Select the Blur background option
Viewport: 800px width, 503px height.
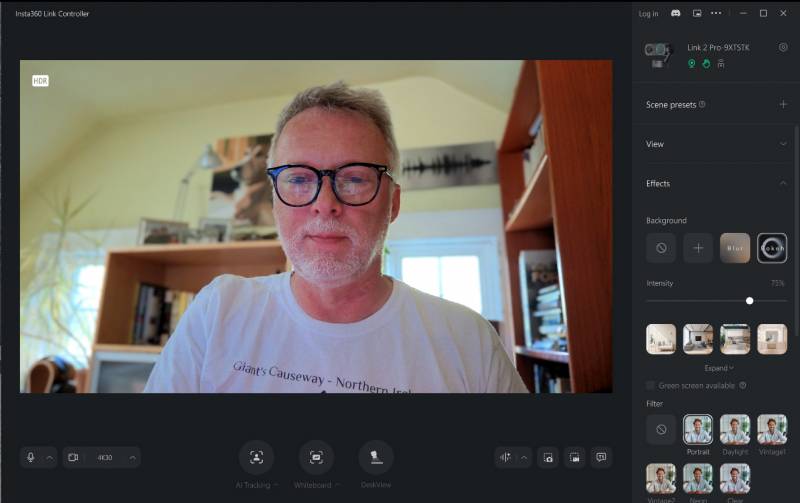click(x=735, y=248)
